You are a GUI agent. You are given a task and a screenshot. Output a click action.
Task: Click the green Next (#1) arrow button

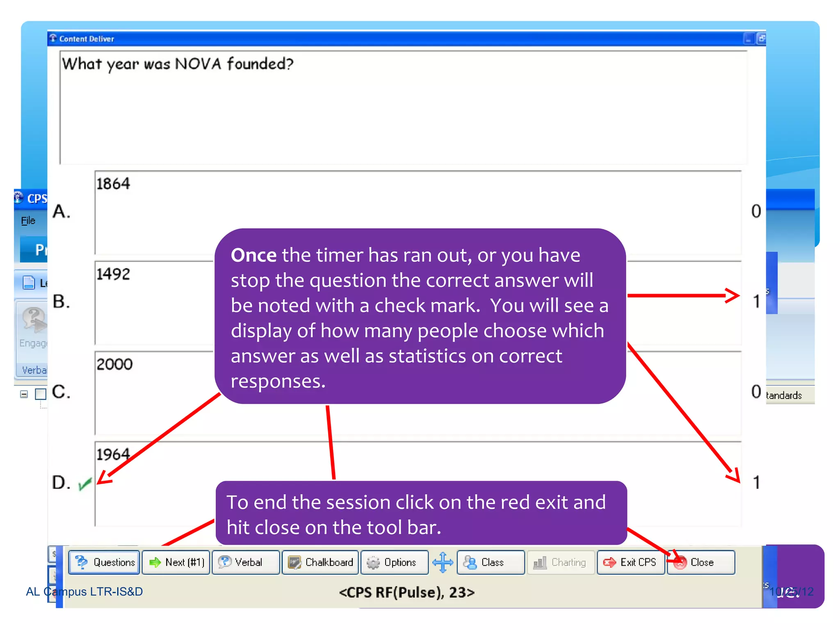pyautogui.click(x=176, y=562)
